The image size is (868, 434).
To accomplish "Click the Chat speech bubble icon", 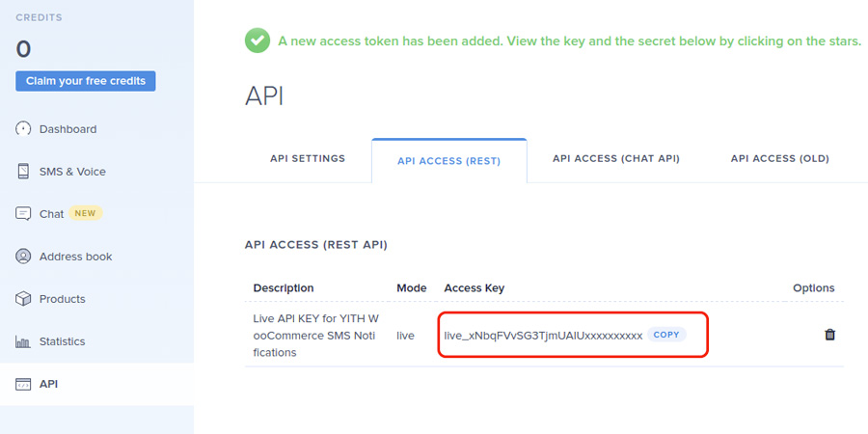I will (x=23, y=214).
